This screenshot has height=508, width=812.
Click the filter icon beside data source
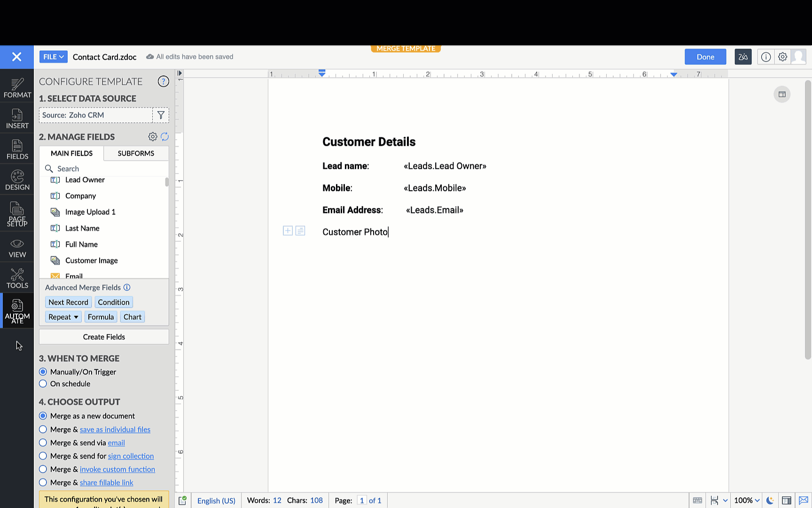coord(161,115)
